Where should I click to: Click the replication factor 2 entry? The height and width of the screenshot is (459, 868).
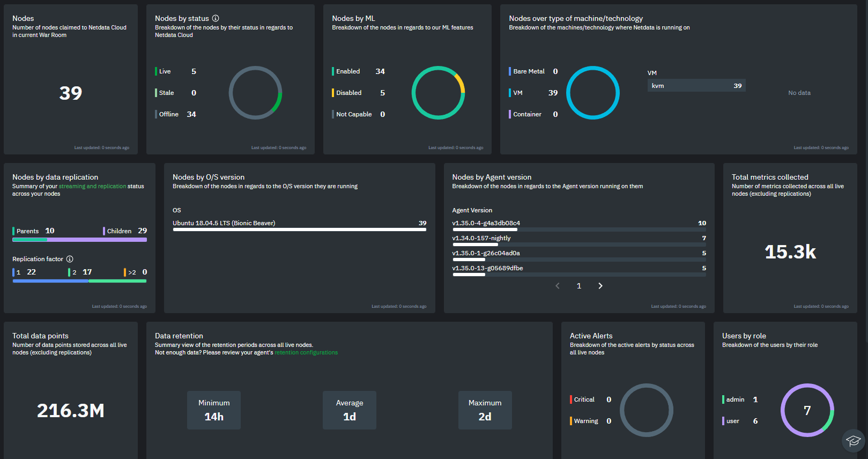[x=80, y=272]
